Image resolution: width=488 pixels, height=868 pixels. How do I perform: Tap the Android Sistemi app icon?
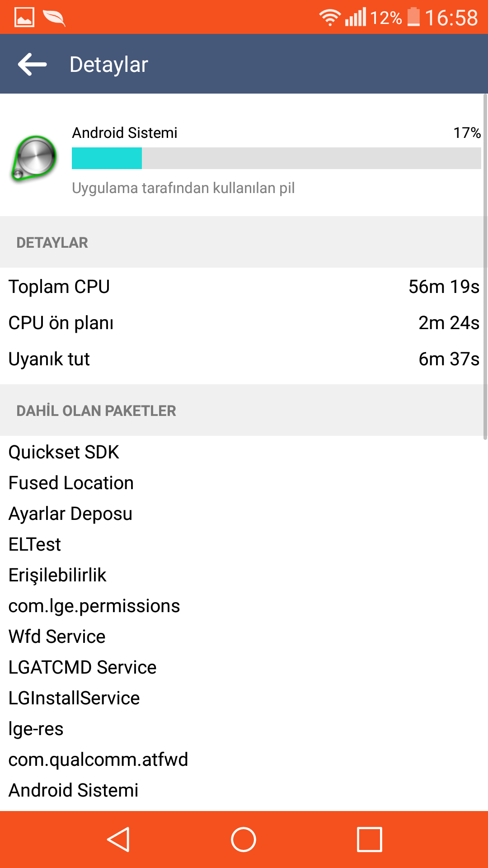[x=34, y=159]
